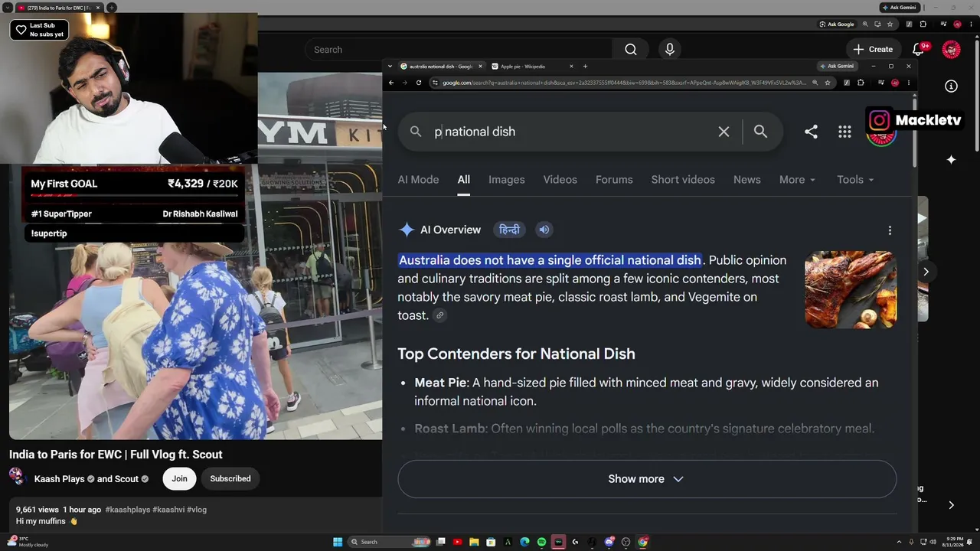980x551 pixels.
Task: Open Discord from the taskbar
Action: click(x=609, y=542)
